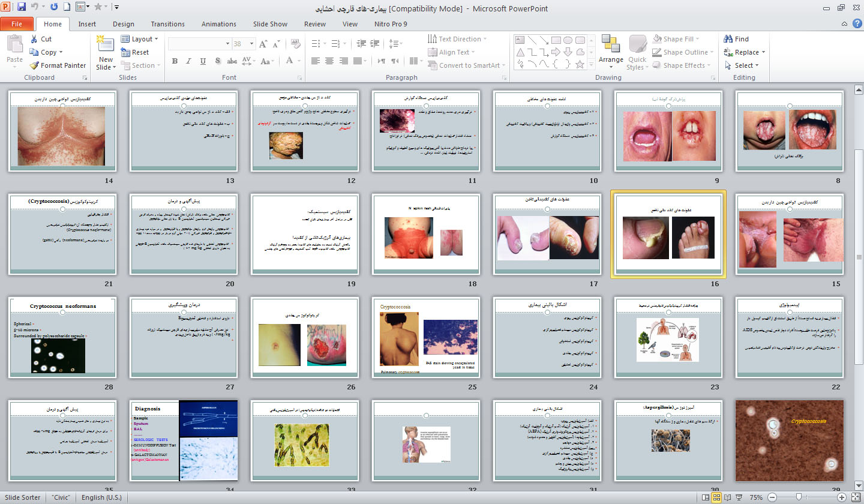Toggle Bold formatting button
The width and height of the screenshot is (864, 504).
175,61
